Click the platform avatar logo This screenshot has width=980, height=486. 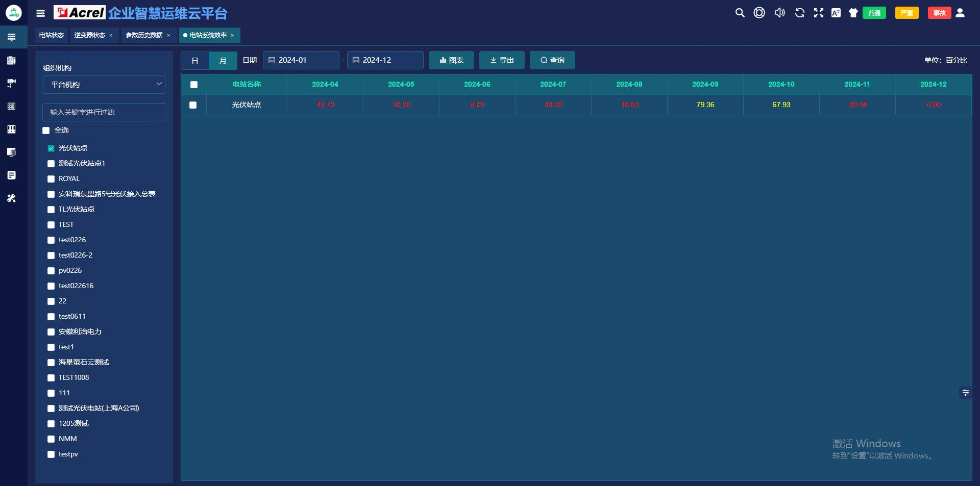point(13,13)
